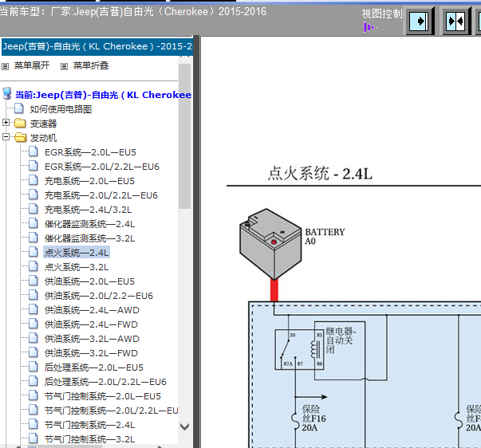
Task: Click the 视图控制 label
Action: click(381, 14)
